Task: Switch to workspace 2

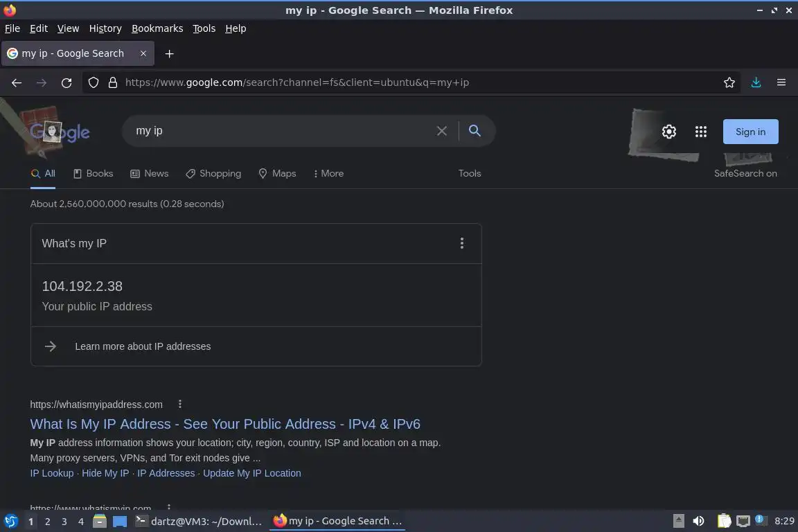Action: [47, 522]
